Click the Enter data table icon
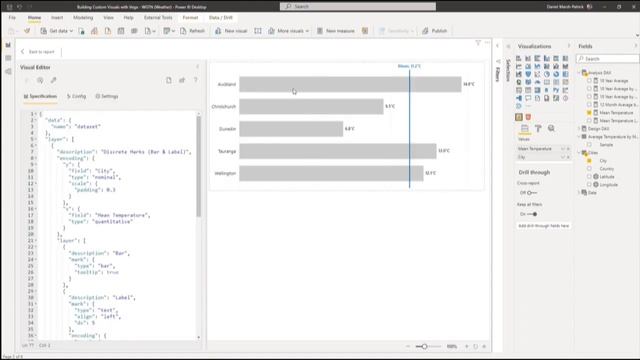The width and height of the screenshot is (640, 360). pyautogui.click(x=121, y=31)
